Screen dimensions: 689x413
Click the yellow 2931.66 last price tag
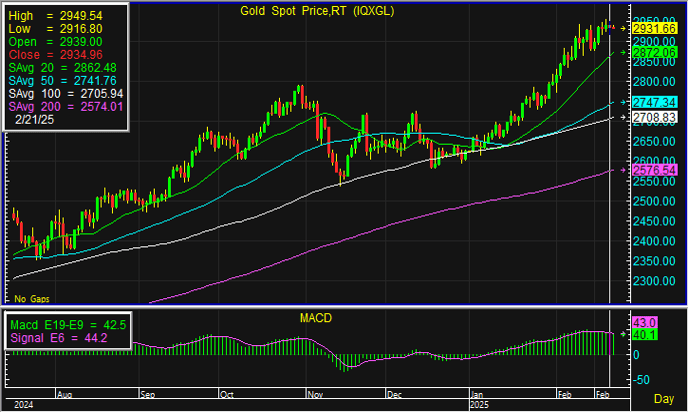coord(656,32)
